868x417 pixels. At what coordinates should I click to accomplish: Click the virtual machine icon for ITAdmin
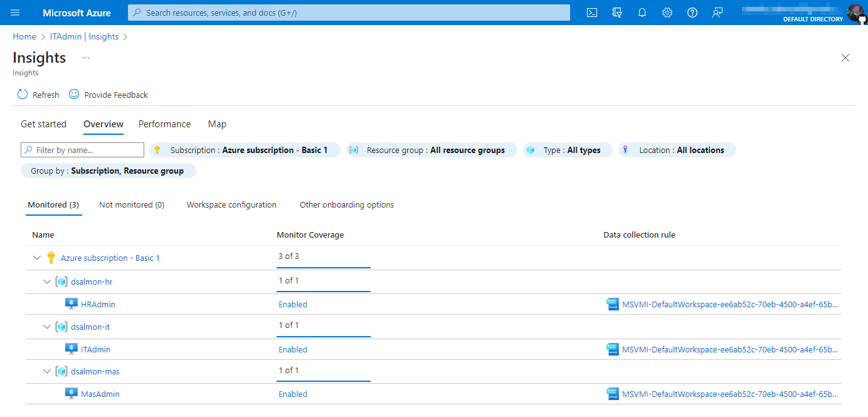(x=71, y=349)
